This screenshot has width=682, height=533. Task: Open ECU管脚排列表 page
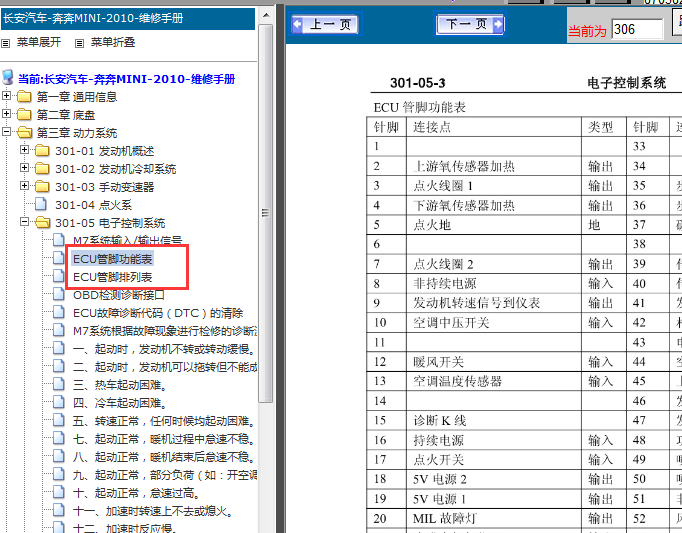pos(112,277)
